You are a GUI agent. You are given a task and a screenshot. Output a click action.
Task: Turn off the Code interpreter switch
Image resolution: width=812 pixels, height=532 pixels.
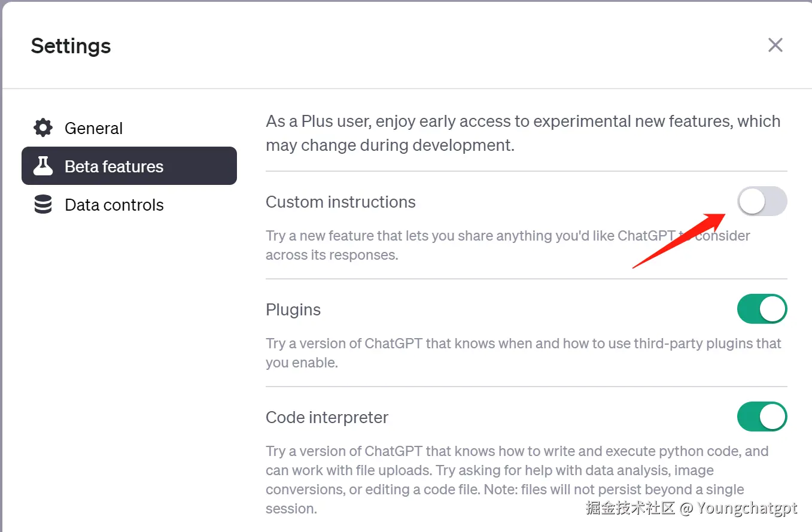pyautogui.click(x=762, y=417)
